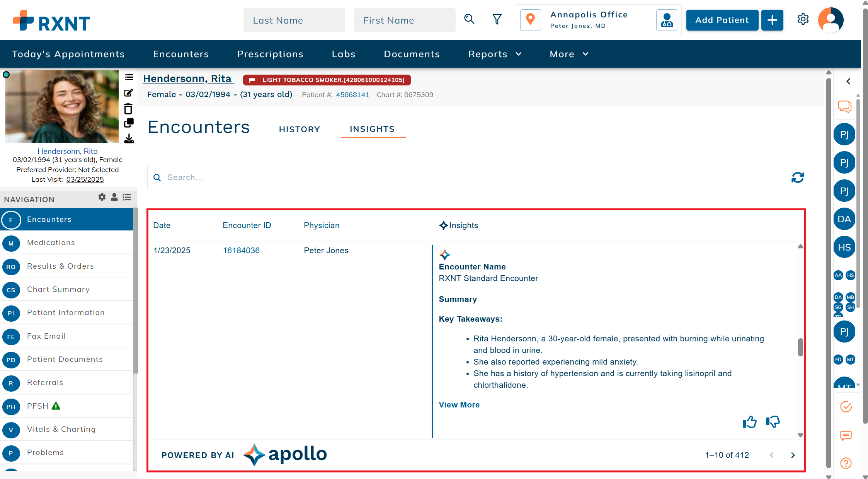Click the encounters Search box
This screenshot has width=868, height=479.
pos(244,177)
